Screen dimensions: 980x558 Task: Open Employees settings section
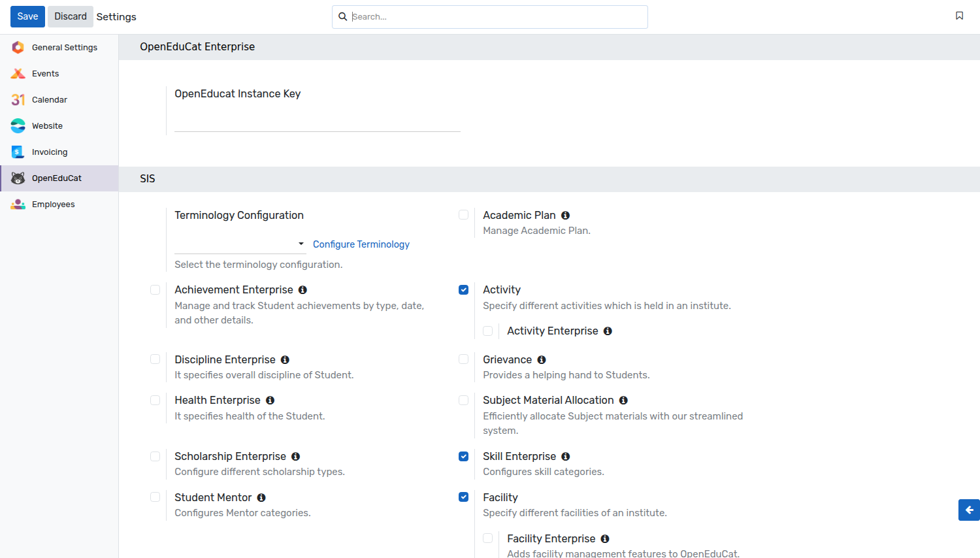[59, 204]
